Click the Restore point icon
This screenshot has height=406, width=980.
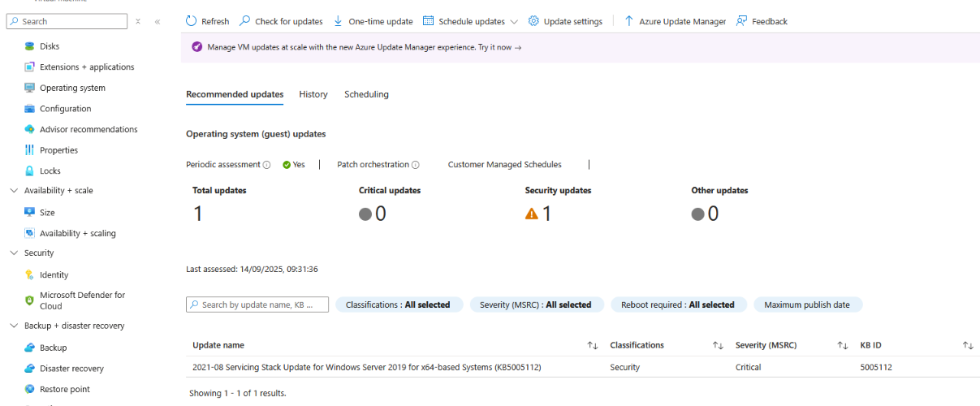pyautogui.click(x=29, y=389)
